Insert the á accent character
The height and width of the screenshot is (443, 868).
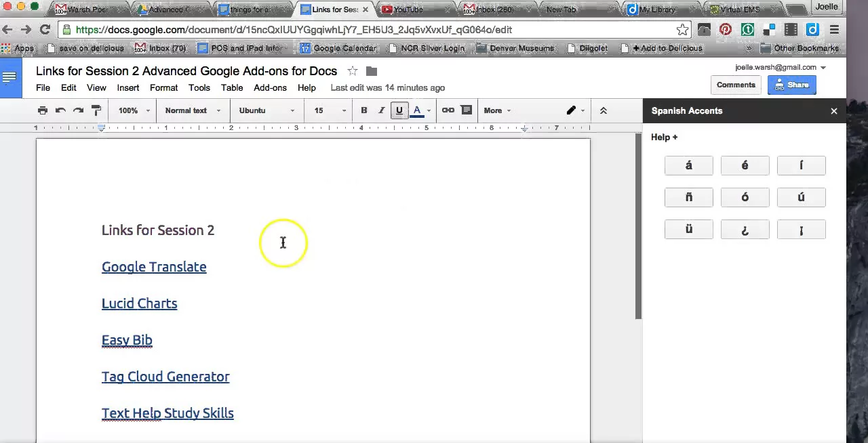click(689, 165)
